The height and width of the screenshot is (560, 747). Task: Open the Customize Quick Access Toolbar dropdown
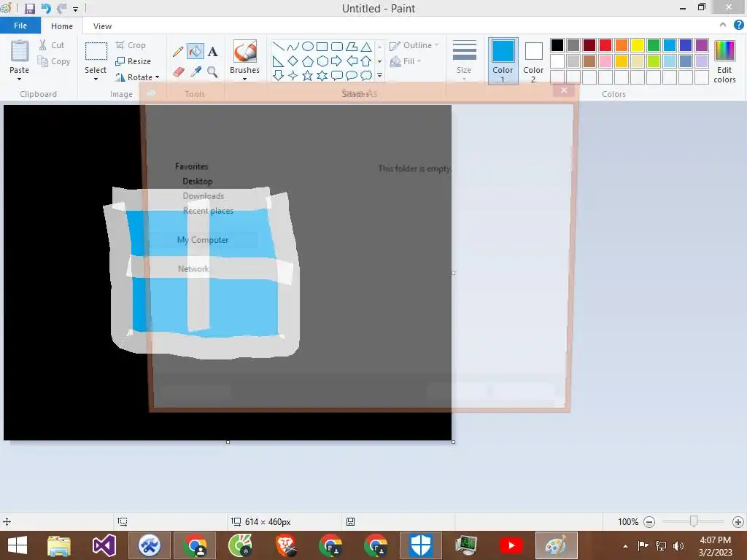[x=75, y=9]
